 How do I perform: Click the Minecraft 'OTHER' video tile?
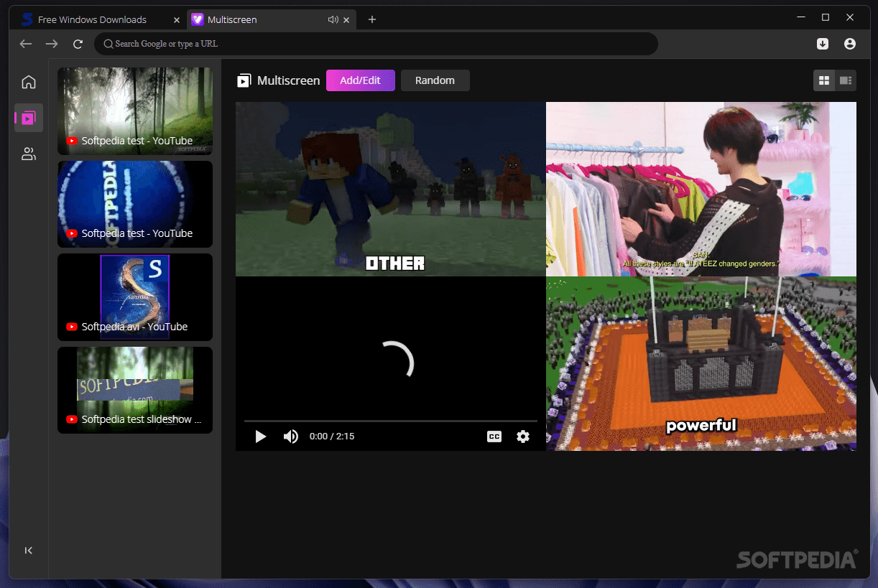point(391,189)
